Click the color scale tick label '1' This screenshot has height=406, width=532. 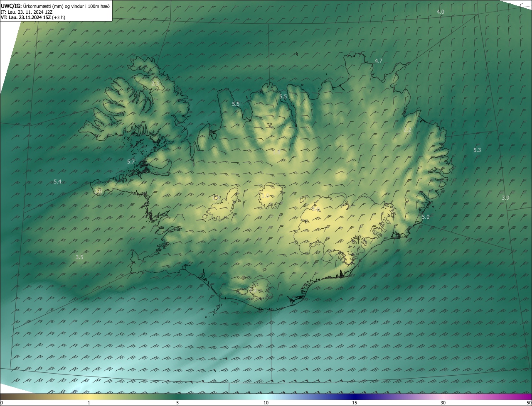tap(89, 403)
